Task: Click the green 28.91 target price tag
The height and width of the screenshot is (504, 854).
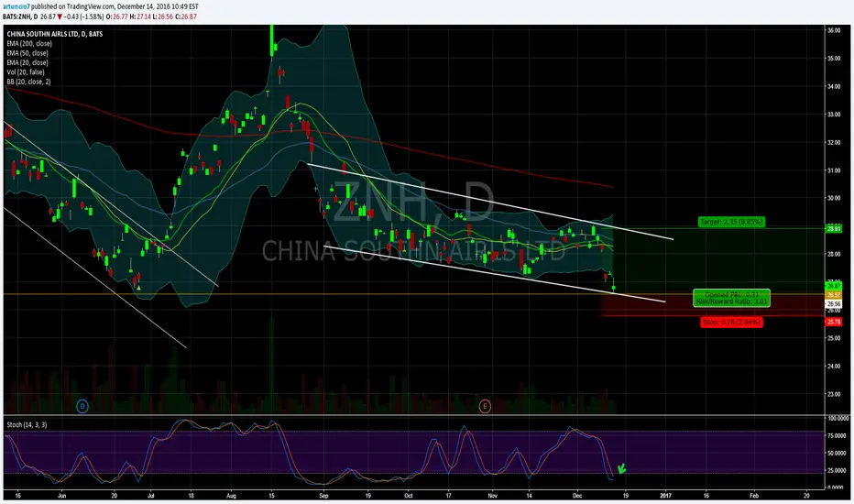Action: [x=834, y=229]
